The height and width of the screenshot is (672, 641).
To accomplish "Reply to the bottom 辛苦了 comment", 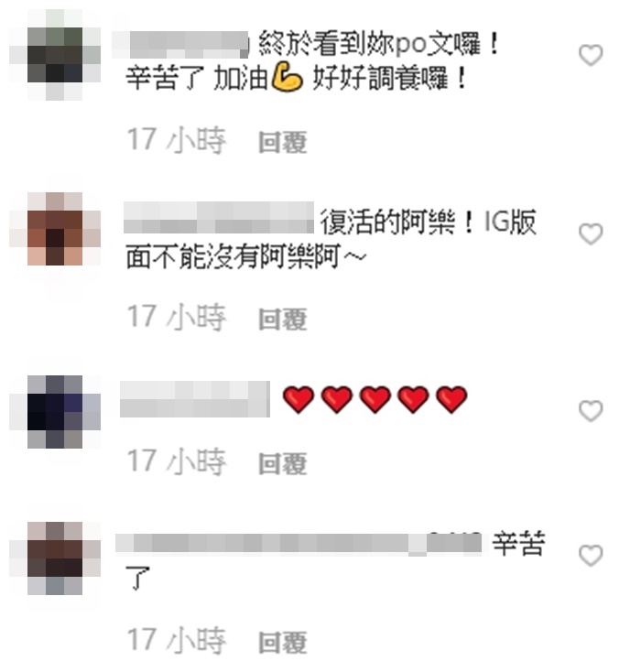I will pos(283,643).
